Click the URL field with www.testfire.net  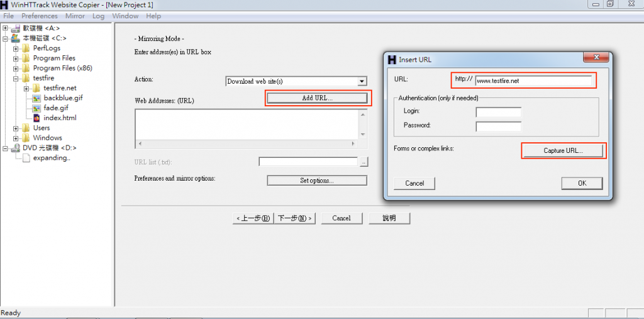(533, 81)
